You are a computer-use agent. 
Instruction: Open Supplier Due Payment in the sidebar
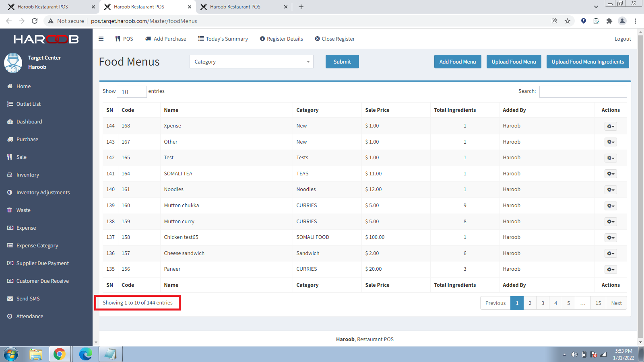46,263
